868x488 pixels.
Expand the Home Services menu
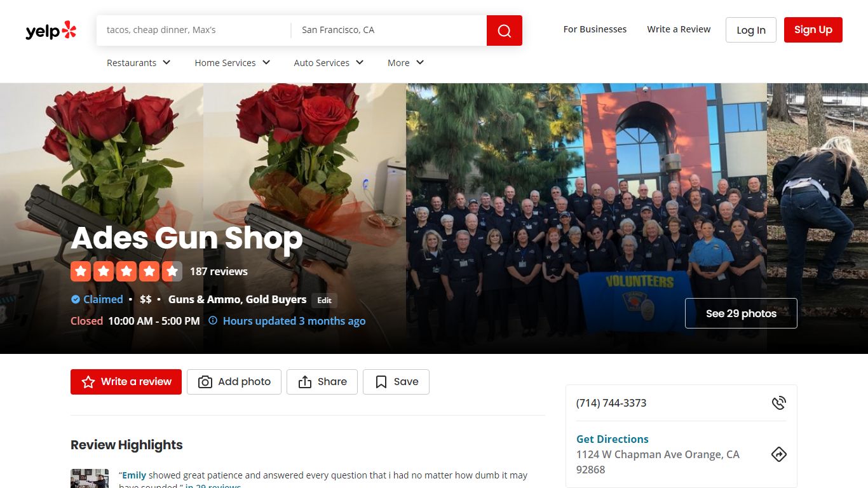click(233, 62)
